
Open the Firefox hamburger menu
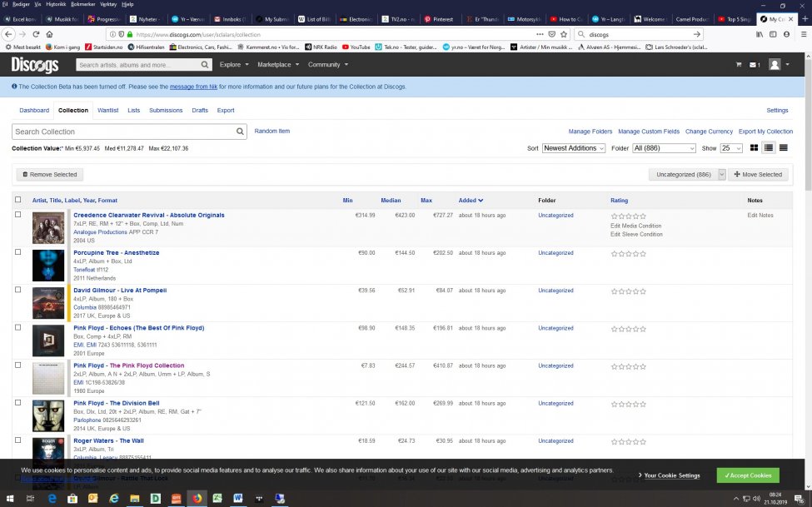tap(803, 34)
